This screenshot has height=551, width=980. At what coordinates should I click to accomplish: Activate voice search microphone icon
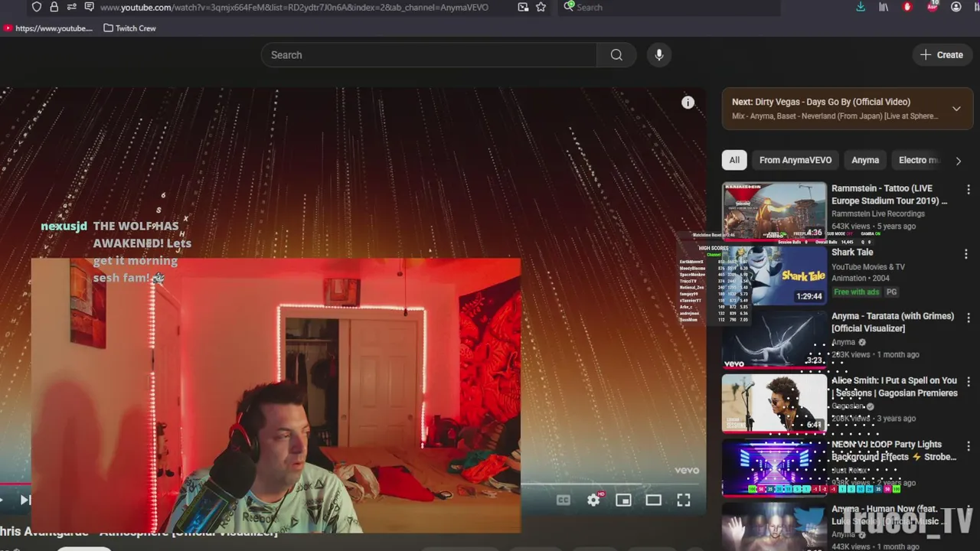pyautogui.click(x=659, y=55)
